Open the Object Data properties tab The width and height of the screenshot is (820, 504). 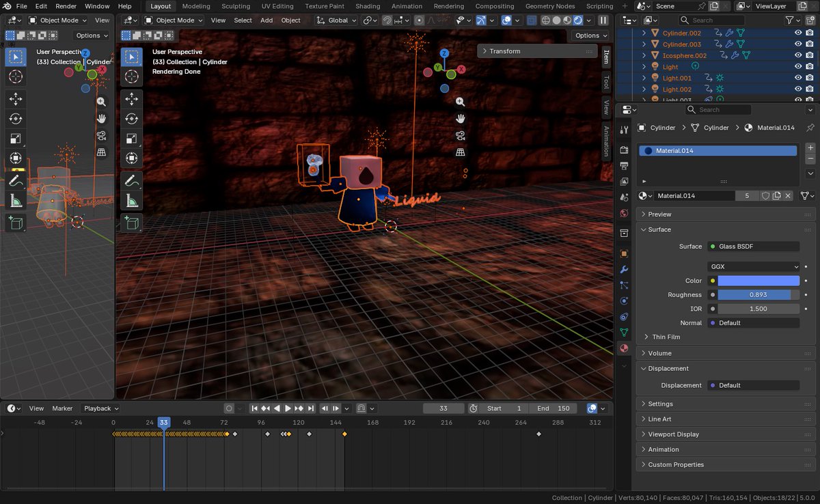(x=624, y=333)
